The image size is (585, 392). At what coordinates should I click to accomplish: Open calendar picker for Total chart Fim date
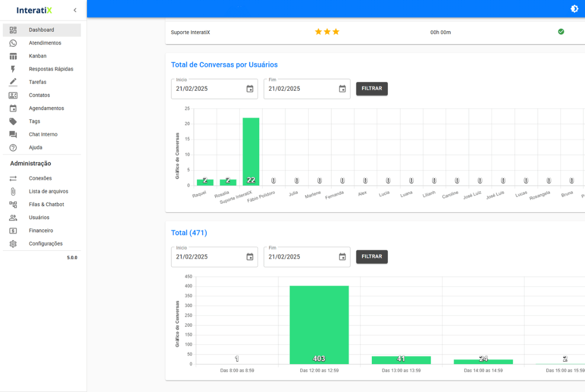tap(342, 257)
